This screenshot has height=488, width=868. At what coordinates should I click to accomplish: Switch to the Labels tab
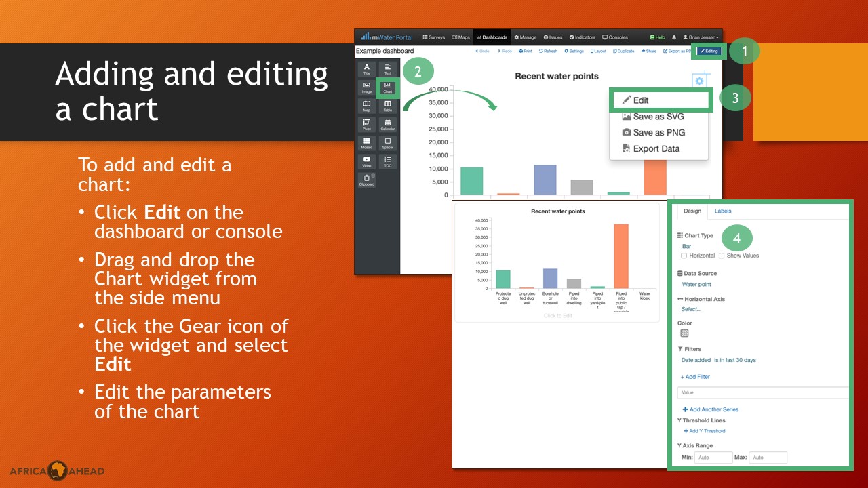coord(723,211)
